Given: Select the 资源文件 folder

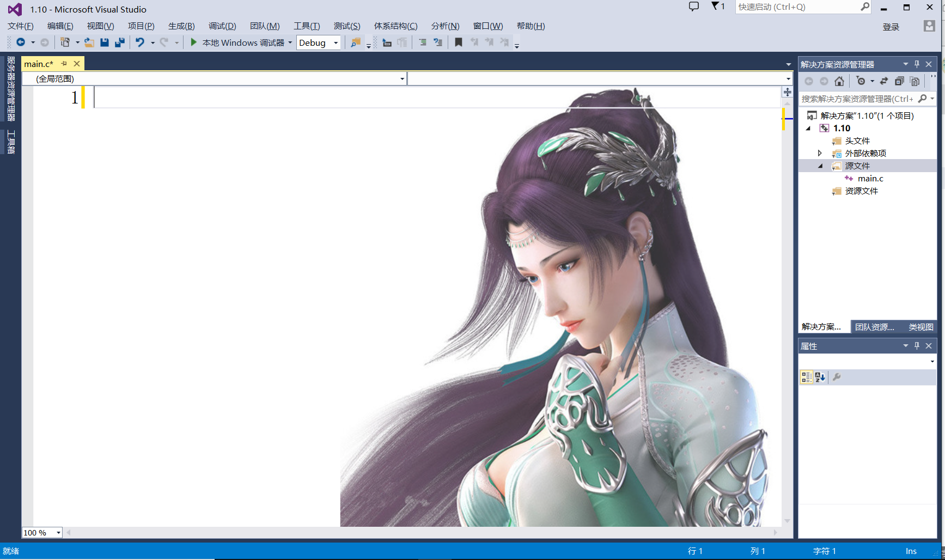Looking at the screenshot, I should [861, 191].
